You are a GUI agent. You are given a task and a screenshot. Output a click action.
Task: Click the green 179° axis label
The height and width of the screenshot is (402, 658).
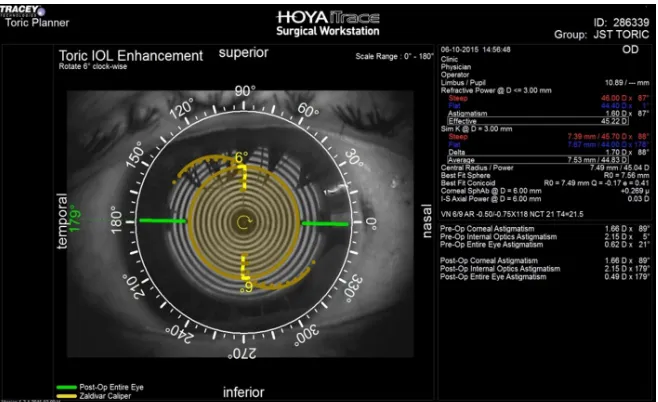74,219
